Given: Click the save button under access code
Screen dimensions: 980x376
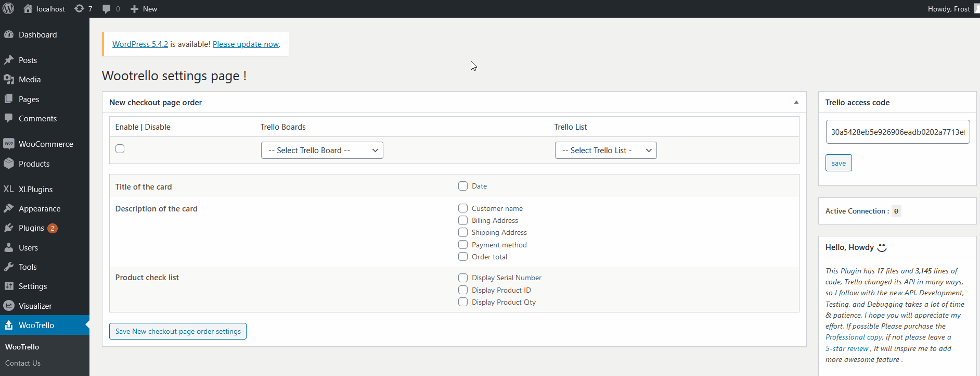Looking at the screenshot, I should coord(839,163).
